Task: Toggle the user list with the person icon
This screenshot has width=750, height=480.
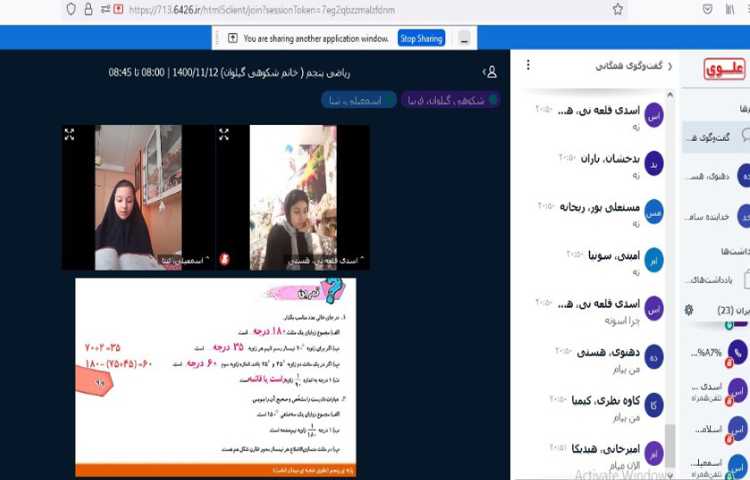Action: [x=490, y=72]
